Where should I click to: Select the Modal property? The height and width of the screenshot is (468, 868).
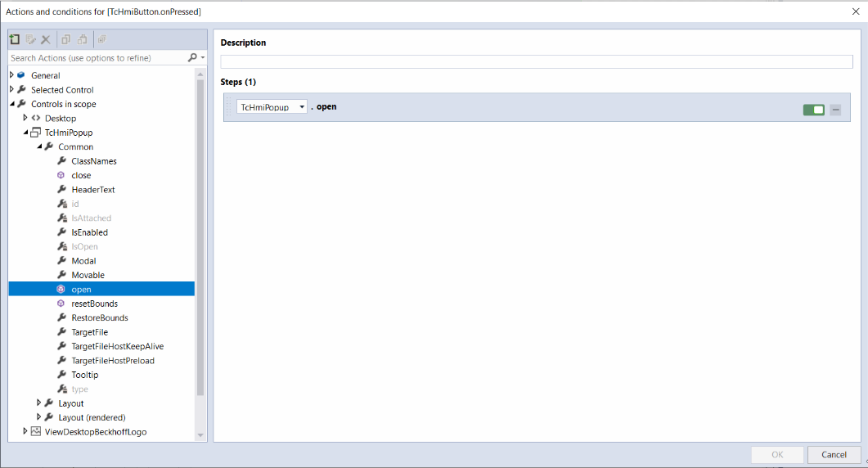click(83, 261)
